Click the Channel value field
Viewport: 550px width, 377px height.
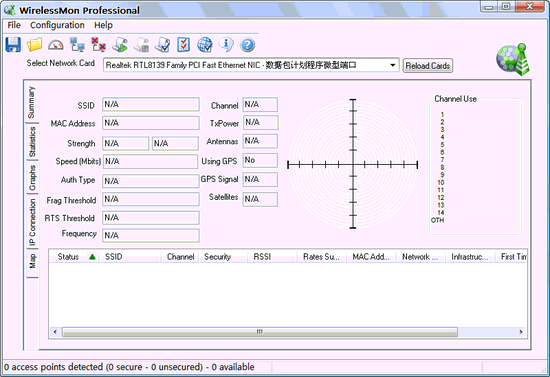(260, 105)
